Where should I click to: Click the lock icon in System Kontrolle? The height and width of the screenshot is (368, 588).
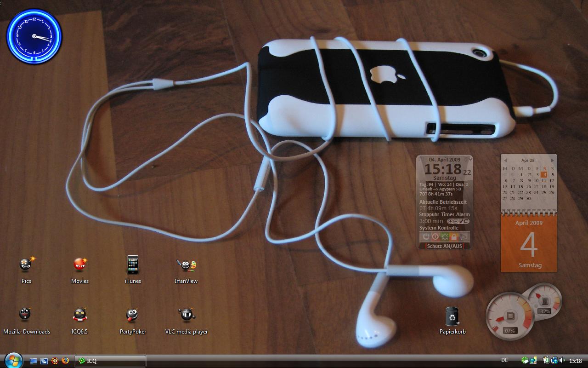pyautogui.click(x=454, y=237)
